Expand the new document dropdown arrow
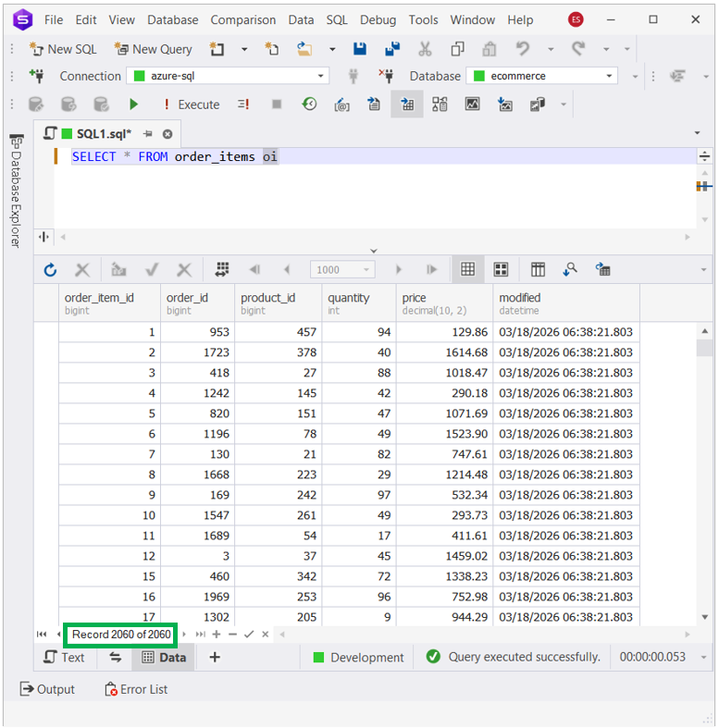719x728 pixels. point(244,49)
